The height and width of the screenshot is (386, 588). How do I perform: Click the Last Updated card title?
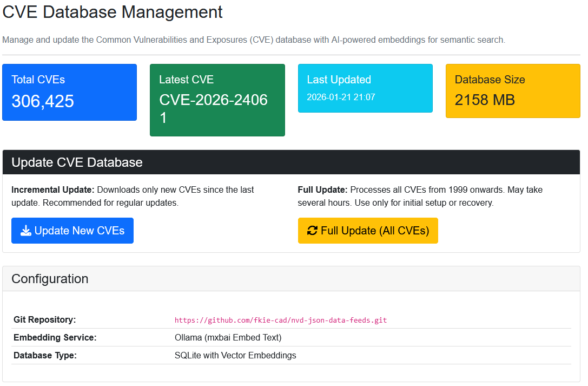click(339, 80)
